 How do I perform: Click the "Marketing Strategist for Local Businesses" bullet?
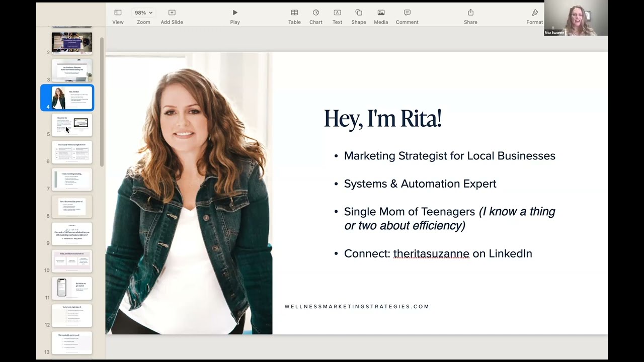tap(449, 156)
